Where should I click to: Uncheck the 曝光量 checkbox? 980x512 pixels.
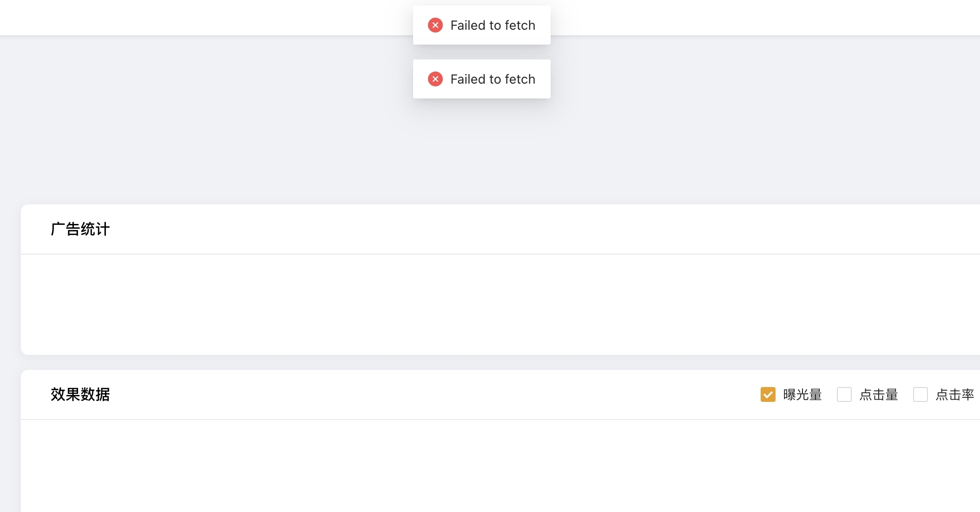tap(768, 394)
